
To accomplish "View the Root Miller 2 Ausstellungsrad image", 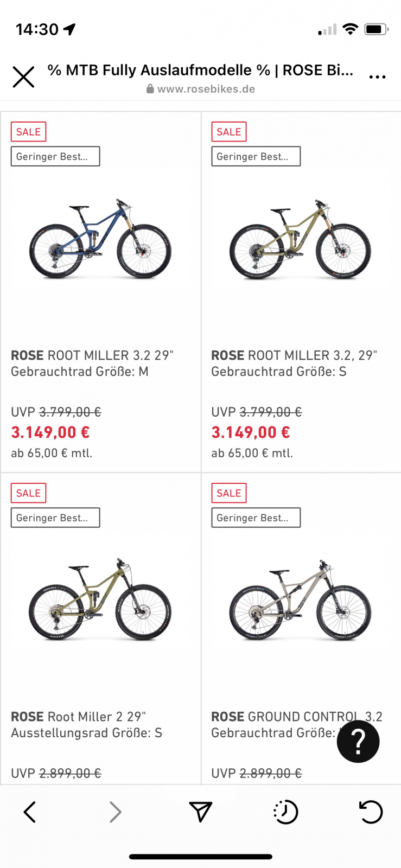I will [100, 600].
